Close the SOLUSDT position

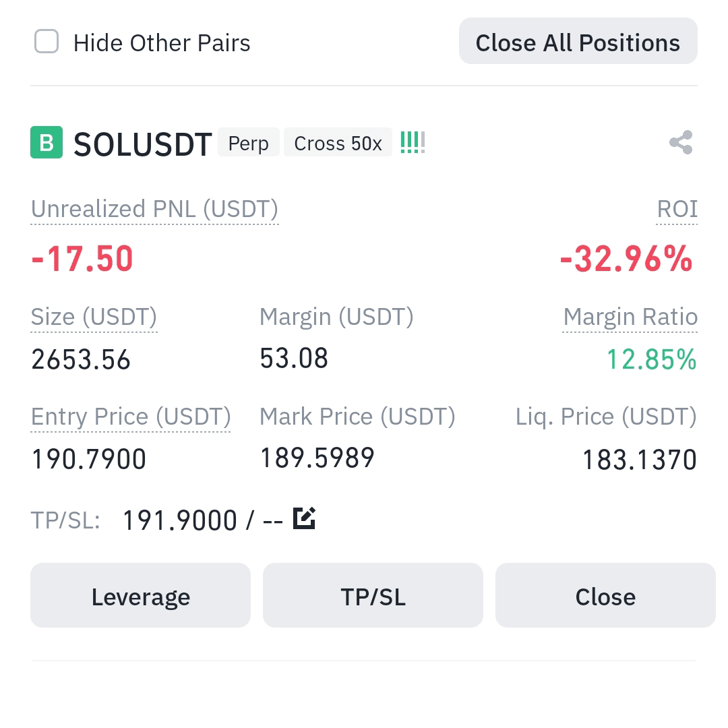(605, 595)
